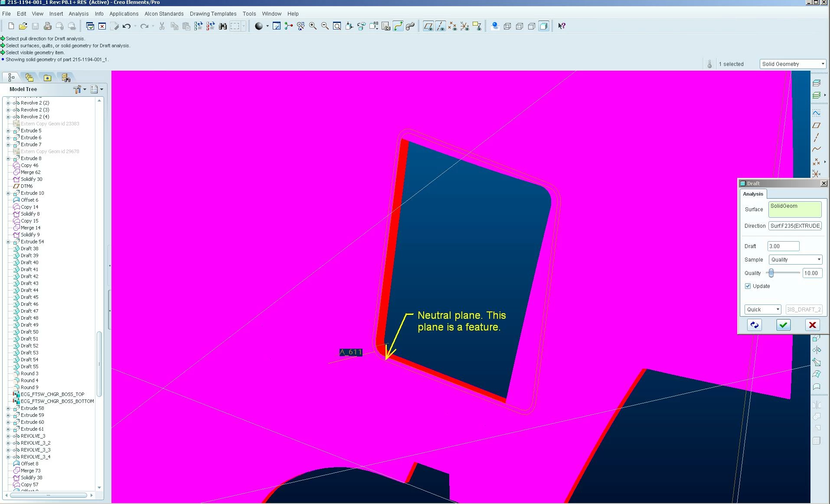The width and height of the screenshot is (830, 504).
Task: Click the SolidGeom surface collector
Action: pos(795,209)
